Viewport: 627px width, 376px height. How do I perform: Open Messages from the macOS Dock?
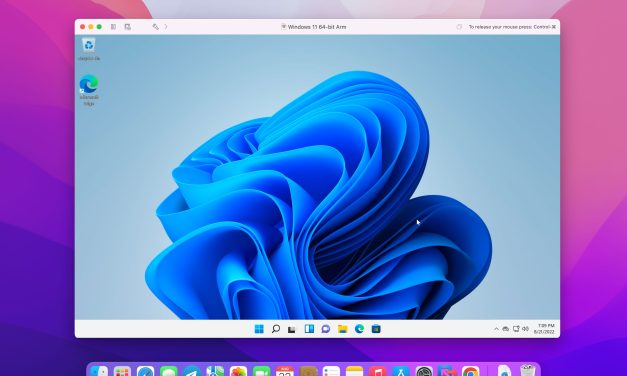168,371
